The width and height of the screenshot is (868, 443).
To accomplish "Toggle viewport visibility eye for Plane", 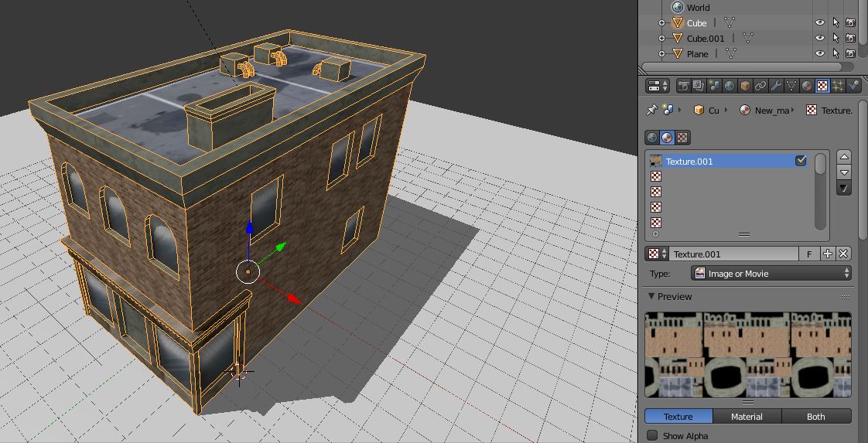I will click(x=820, y=53).
